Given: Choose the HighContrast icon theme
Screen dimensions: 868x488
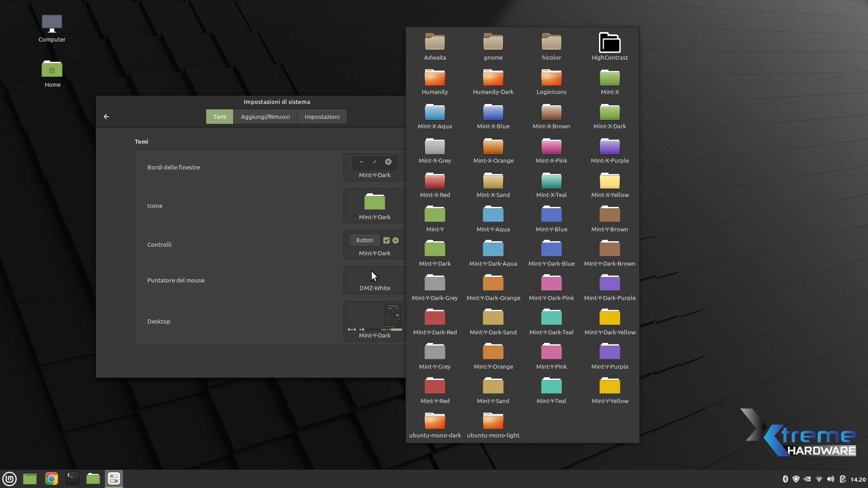Looking at the screenshot, I should point(609,47).
